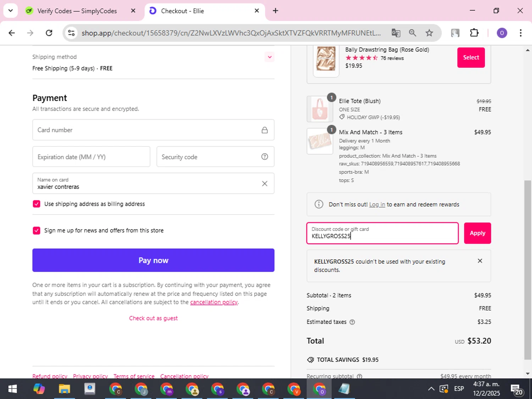
Task: Show security code help icon
Action: point(265,157)
